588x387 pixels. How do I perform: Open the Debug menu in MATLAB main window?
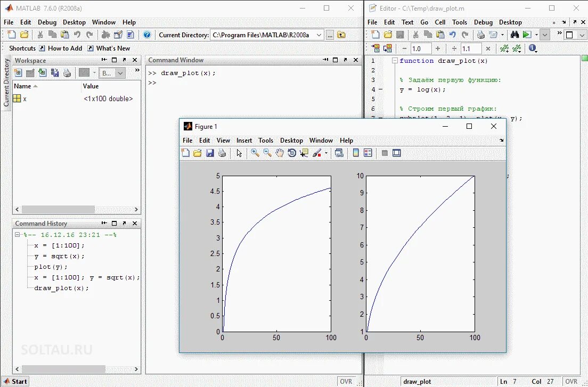(47, 22)
